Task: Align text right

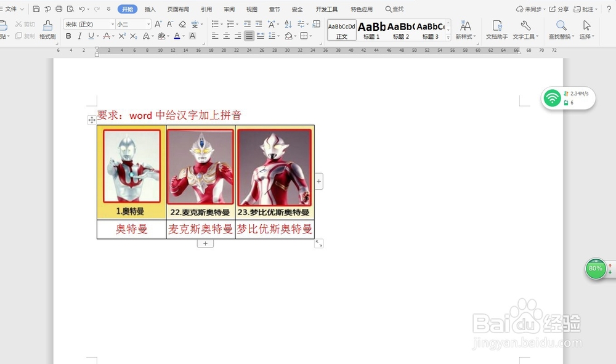Action: [238, 36]
